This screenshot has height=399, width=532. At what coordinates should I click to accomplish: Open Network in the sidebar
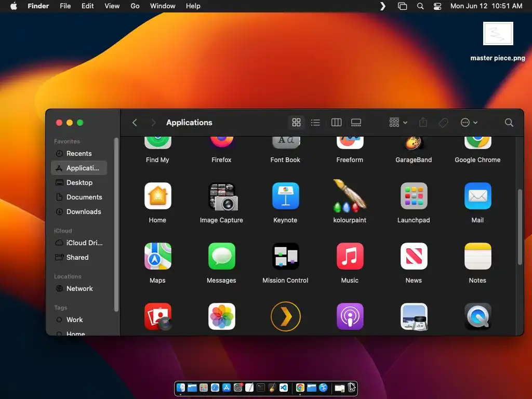click(x=79, y=288)
